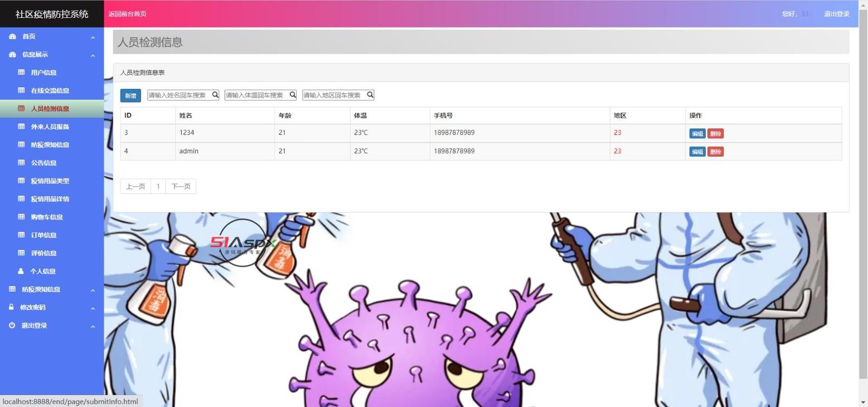
Task: Open 公告信息 via its sidebar icon
Action: point(21,163)
